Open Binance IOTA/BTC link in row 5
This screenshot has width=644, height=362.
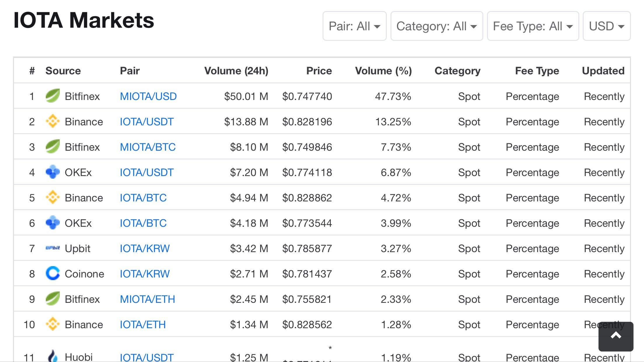pyautogui.click(x=143, y=198)
